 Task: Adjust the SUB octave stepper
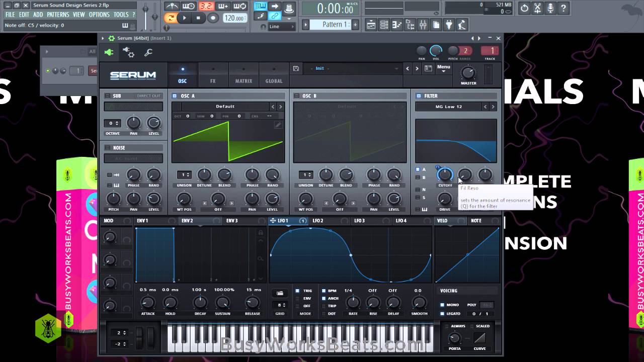pyautogui.click(x=113, y=123)
